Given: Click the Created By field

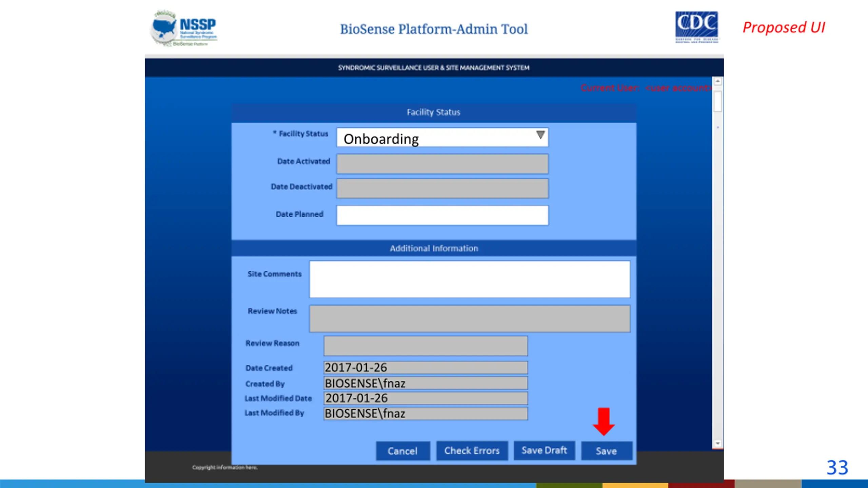Looking at the screenshot, I should coord(426,383).
